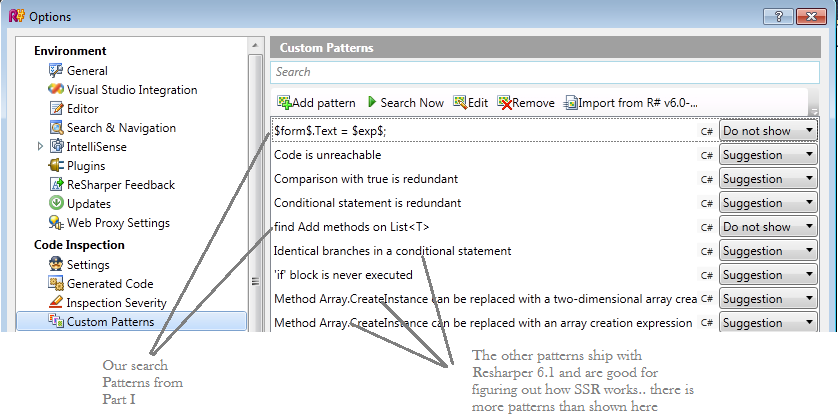Click the ReSharper logo in title bar

pos(17,17)
